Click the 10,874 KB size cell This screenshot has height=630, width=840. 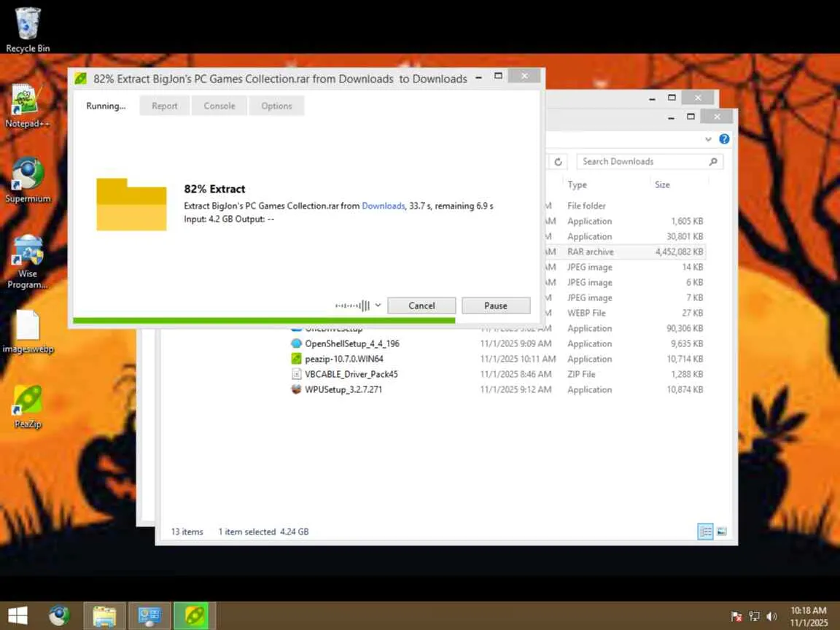(x=685, y=389)
